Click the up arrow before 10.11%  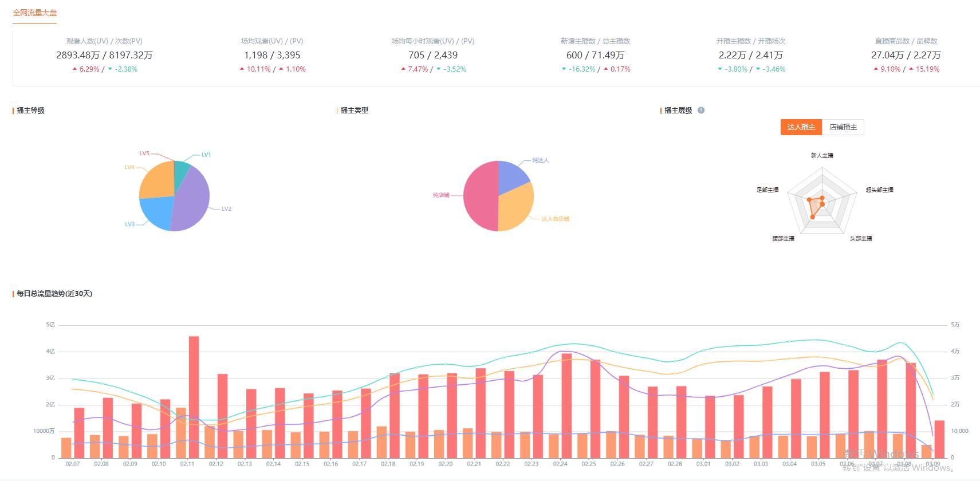242,69
